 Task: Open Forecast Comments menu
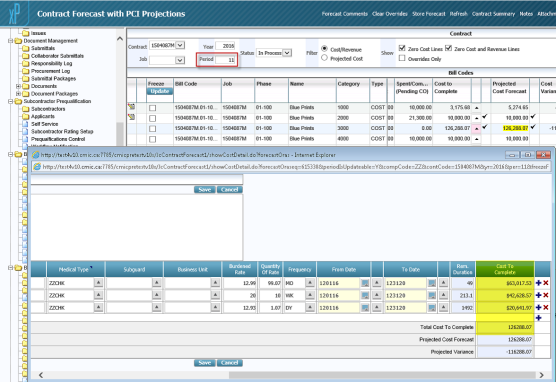(x=345, y=14)
